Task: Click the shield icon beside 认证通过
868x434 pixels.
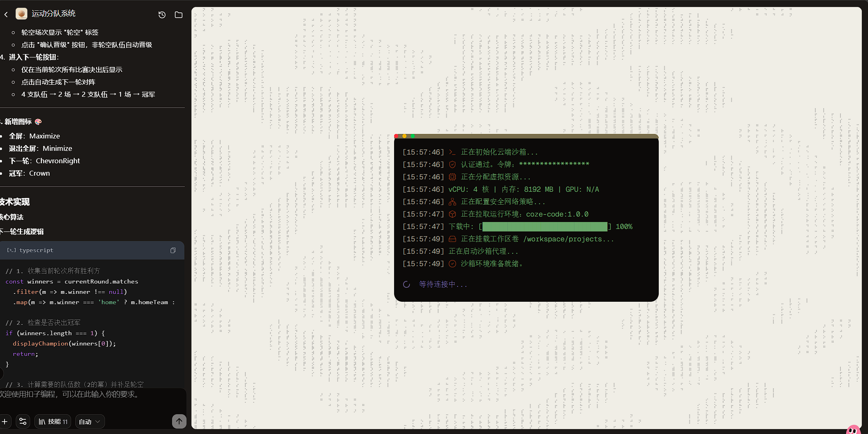Action: coord(452,165)
